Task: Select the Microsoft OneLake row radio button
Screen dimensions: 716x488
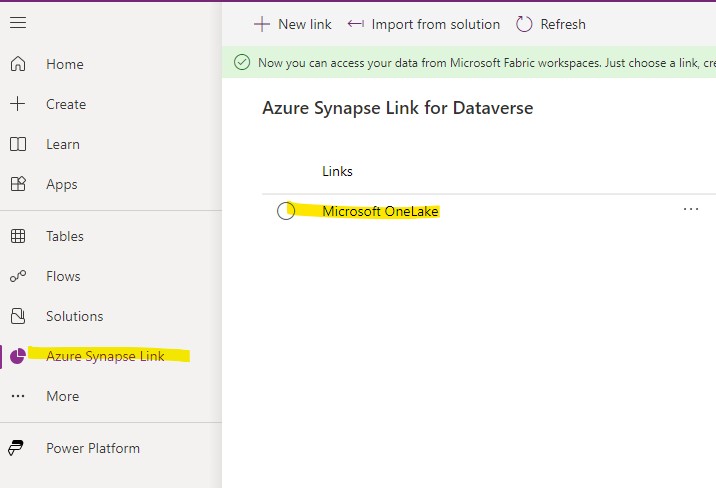Action: [286, 210]
